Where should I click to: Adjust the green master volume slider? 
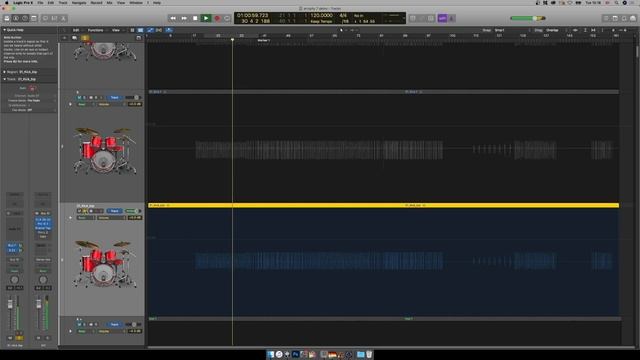coord(527,18)
